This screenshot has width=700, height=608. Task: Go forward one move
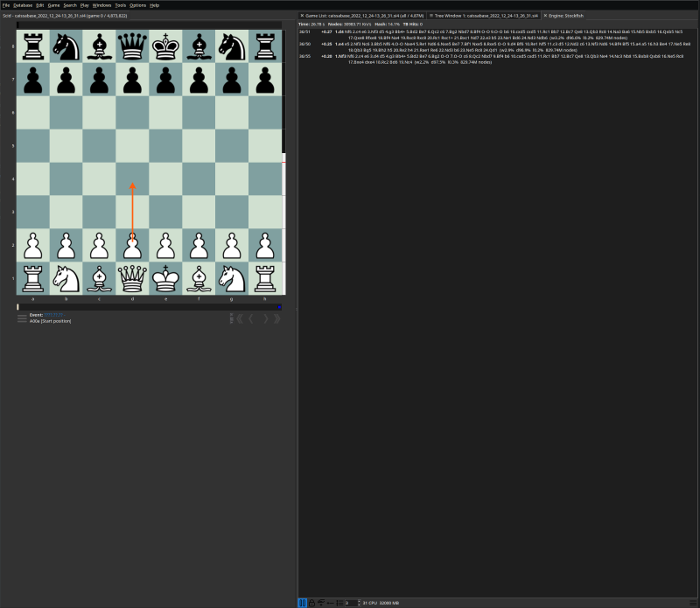(x=266, y=318)
